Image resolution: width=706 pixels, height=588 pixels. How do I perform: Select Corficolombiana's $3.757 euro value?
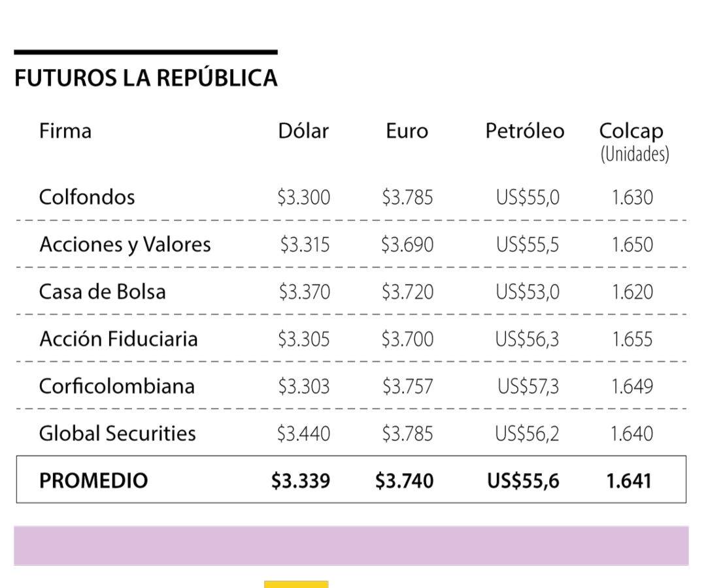(407, 386)
